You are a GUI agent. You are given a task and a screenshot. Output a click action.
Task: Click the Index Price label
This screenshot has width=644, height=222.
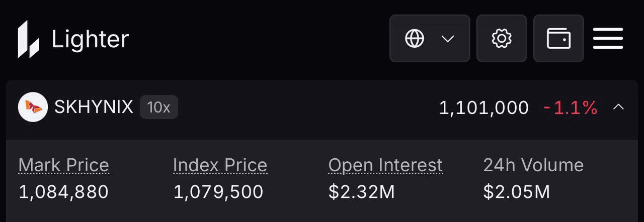220,165
